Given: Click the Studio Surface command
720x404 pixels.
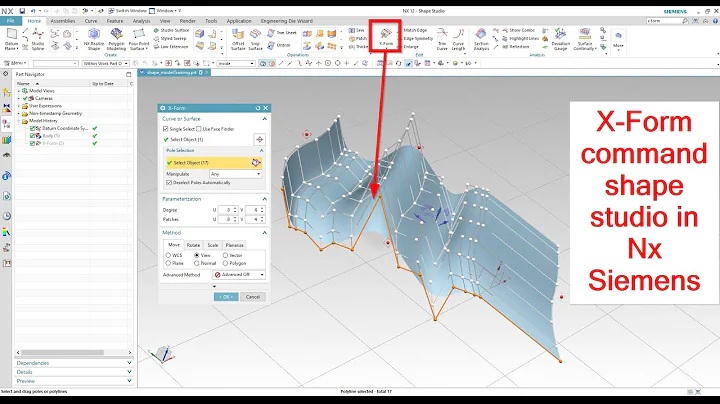Looking at the screenshot, I should click(x=171, y=30).
